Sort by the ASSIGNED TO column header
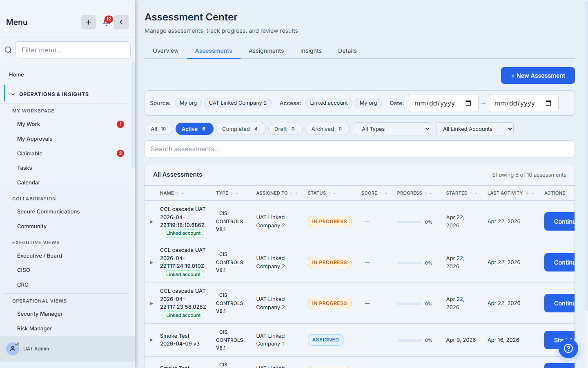588x368 pixels. tap(277, 193)
